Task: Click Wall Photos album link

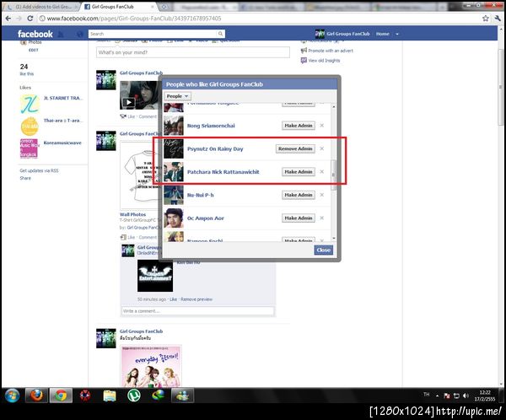Action: [132, 214]
